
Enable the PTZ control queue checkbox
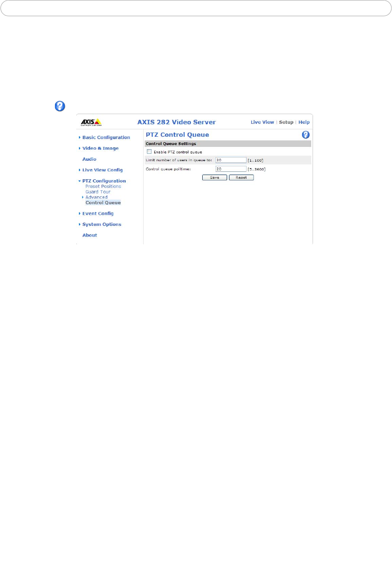click(149, 152)
